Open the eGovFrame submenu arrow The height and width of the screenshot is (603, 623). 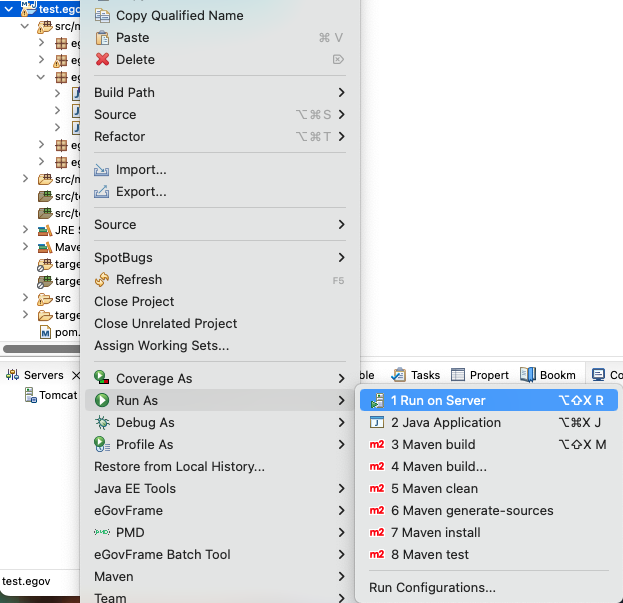[341, 510]
